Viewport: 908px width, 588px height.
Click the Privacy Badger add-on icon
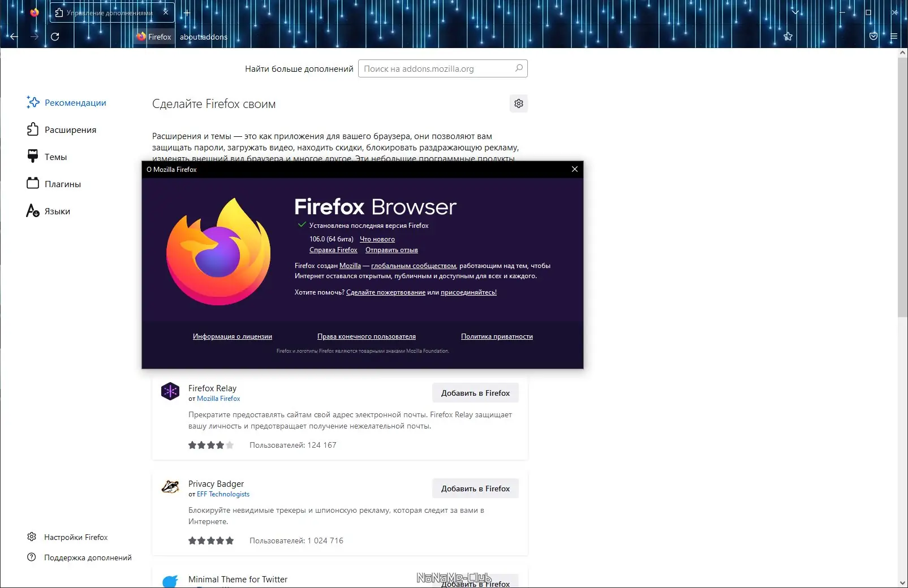pos(170,487)
